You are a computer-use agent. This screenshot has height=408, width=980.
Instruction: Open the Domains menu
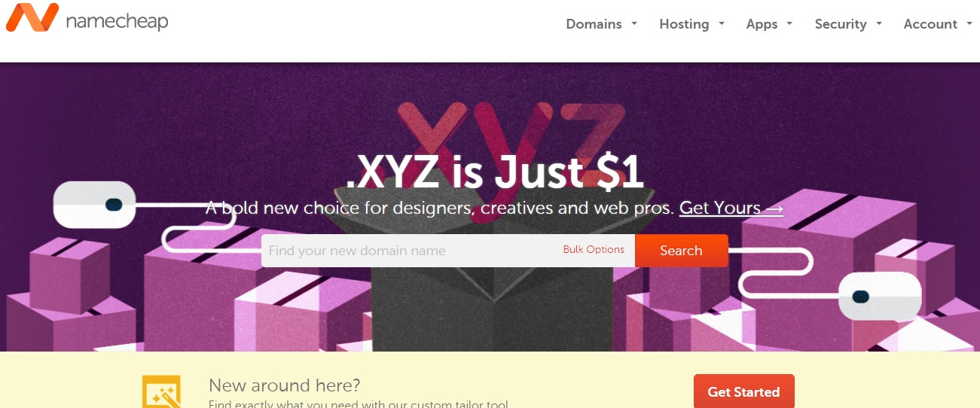594,24
